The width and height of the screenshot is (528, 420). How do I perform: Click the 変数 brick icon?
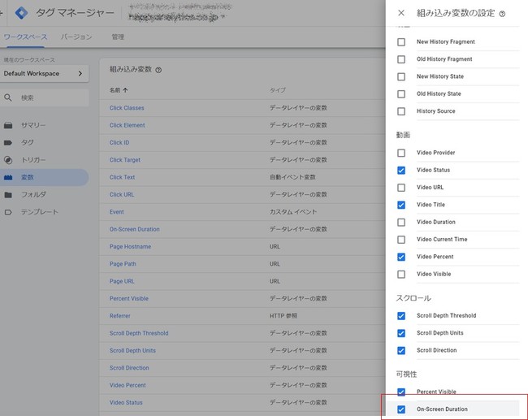point(8,177)
